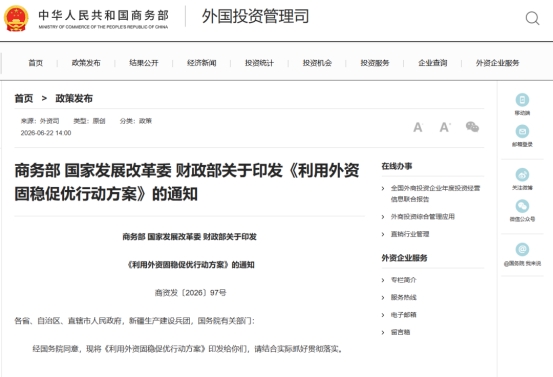
Task: Open 外商投资综合管理应用 link
Action: [x=423, y=217]
